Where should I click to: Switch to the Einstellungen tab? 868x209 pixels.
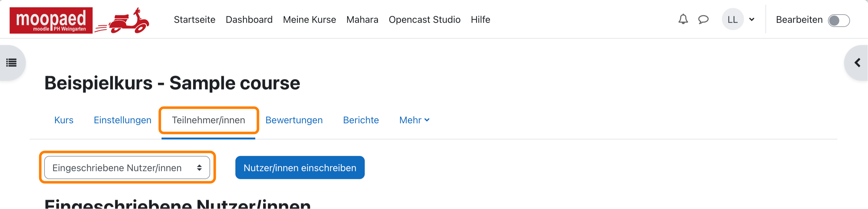122,120
